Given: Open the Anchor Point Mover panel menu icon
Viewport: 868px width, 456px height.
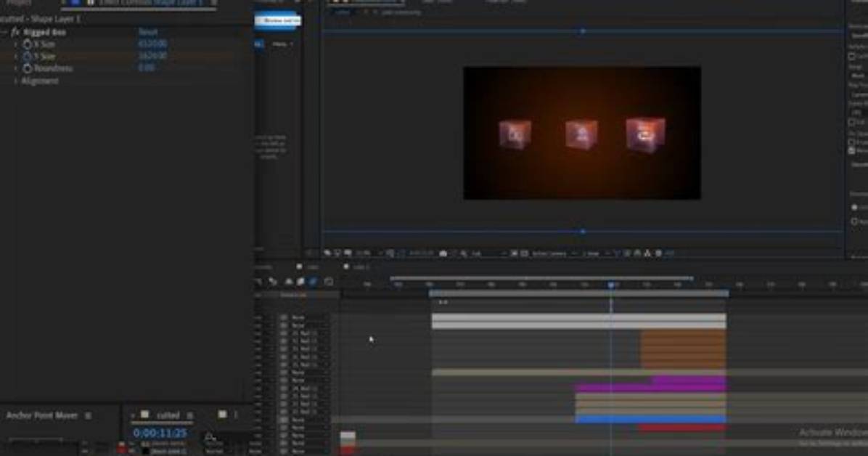Looking at the screenshot, I should 88,415.
